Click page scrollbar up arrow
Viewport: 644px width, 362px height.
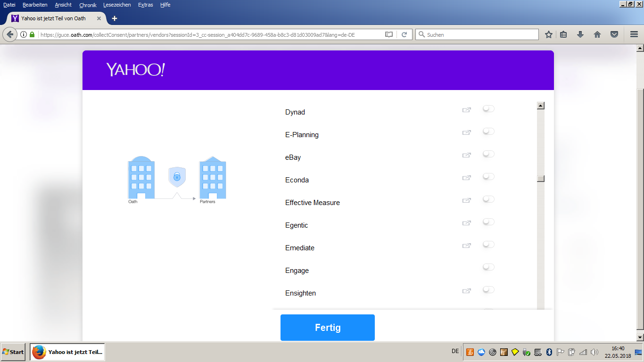[640, 48]
